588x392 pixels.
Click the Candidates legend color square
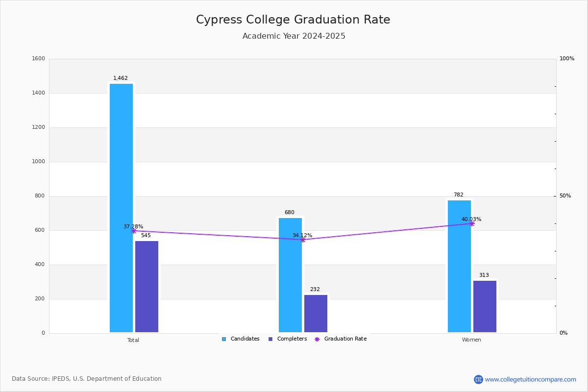[x=224, y=339]
